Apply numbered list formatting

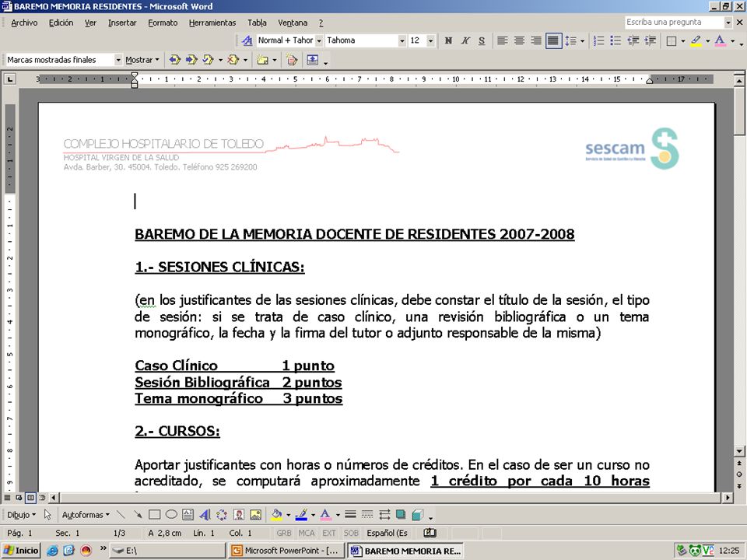click(x=599, y=40)
